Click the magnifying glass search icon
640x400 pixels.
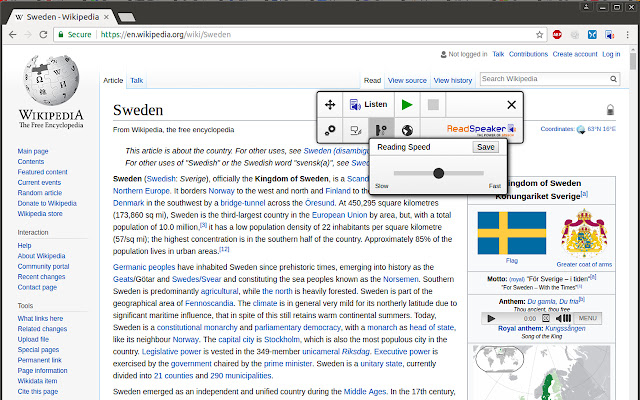click(x=613, y=79)
